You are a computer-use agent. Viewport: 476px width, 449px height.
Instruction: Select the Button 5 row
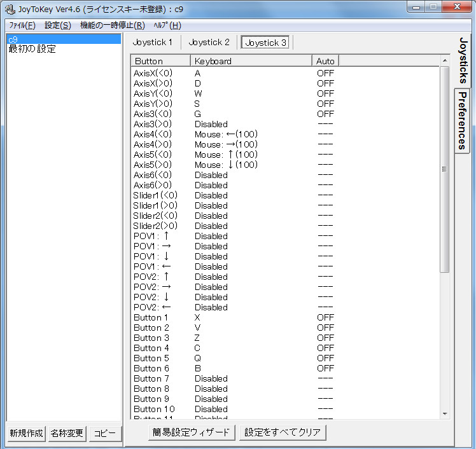(285, 358)
